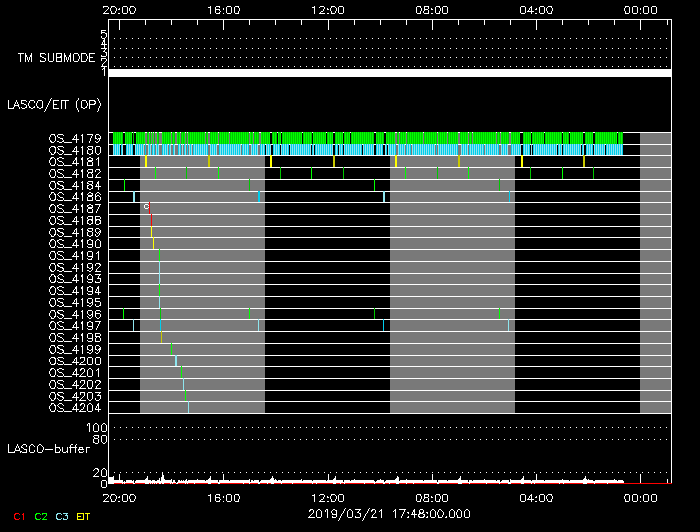Click the small 'c' marker in OS_4187 row

coord(147,206)
